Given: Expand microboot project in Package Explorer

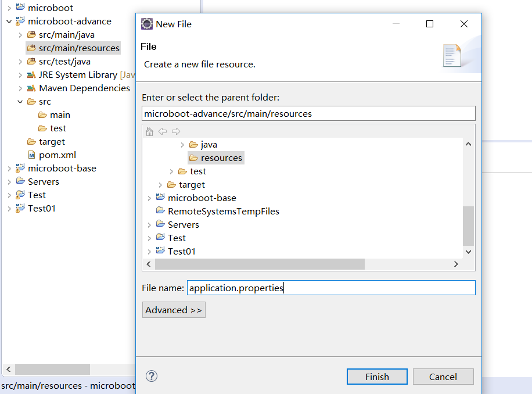Looking at the screenshot, I should pos(9,8).
